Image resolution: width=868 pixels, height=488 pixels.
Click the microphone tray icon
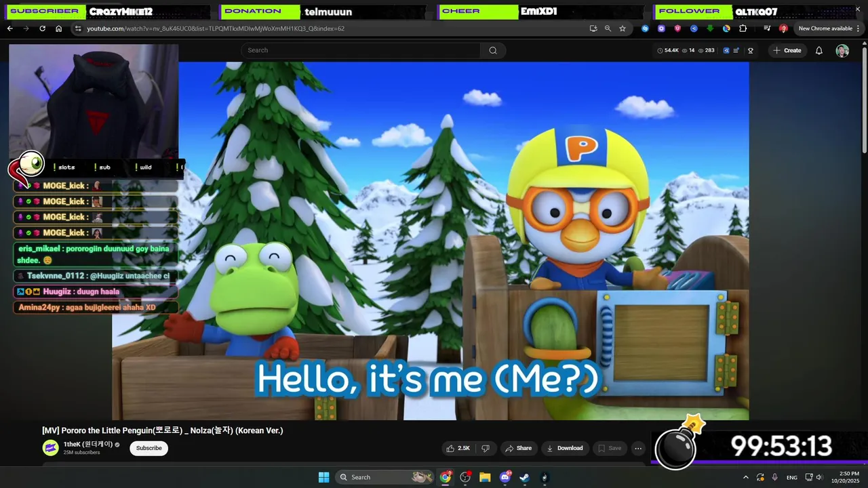[774, 477]
